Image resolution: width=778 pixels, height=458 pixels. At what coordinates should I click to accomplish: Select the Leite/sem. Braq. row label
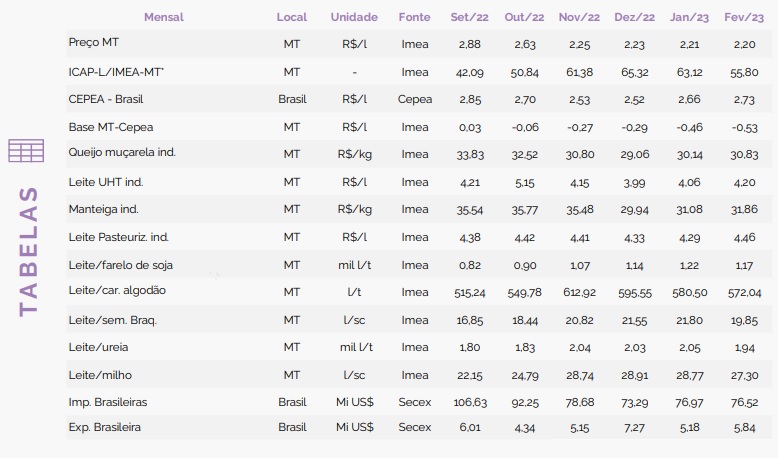pyautogui.click(x=113, y=321)
